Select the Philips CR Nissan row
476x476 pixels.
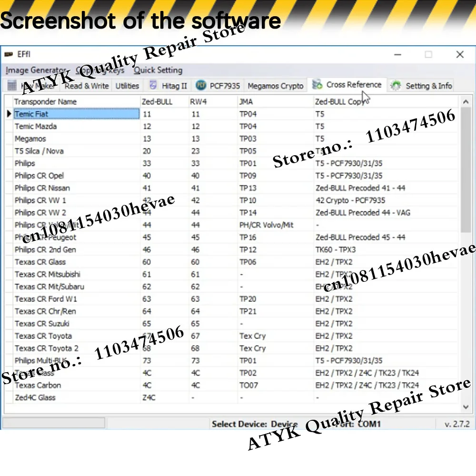tap(231, 188)
